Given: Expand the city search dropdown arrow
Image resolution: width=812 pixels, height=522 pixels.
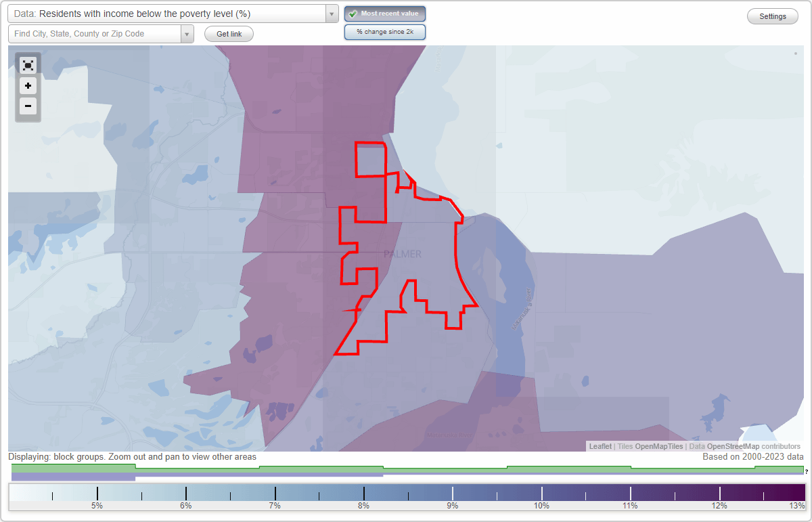Looking at the screenshot, I should click(x=187, y=34).
